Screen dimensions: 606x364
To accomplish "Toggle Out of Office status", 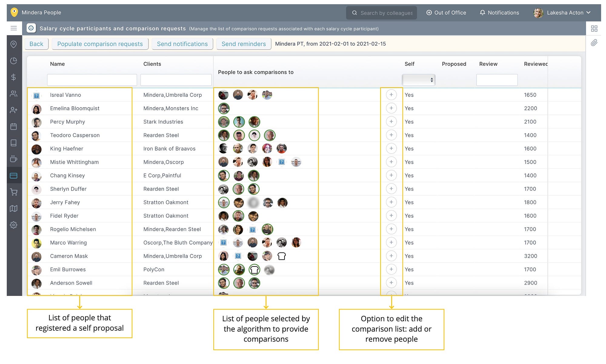I will (446, 13).
